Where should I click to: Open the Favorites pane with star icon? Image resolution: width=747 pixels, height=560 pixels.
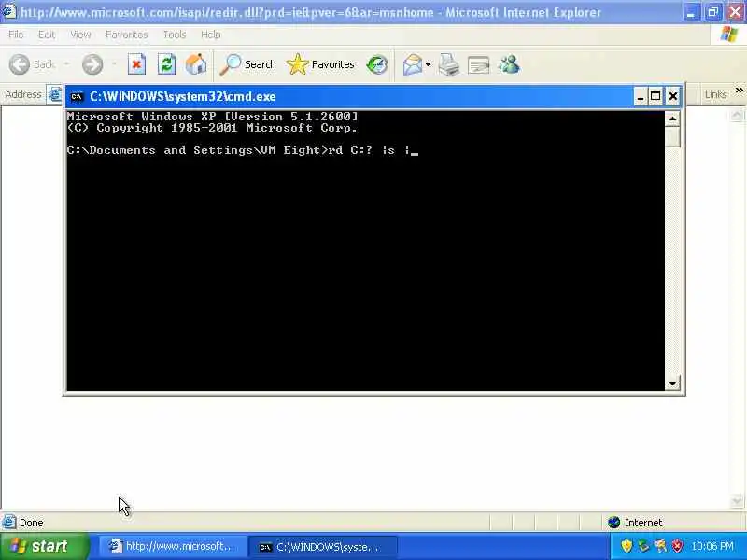click(320, 64)
